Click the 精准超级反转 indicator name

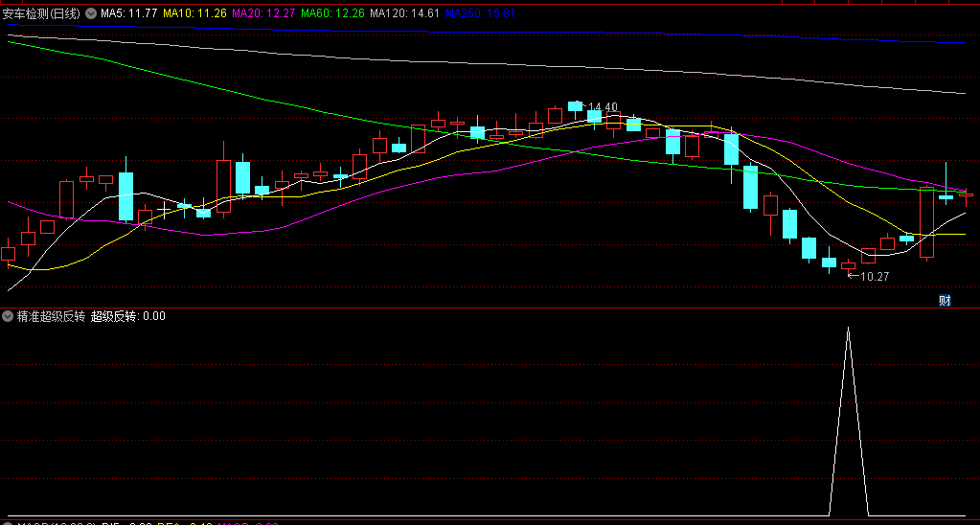(51, 316)
